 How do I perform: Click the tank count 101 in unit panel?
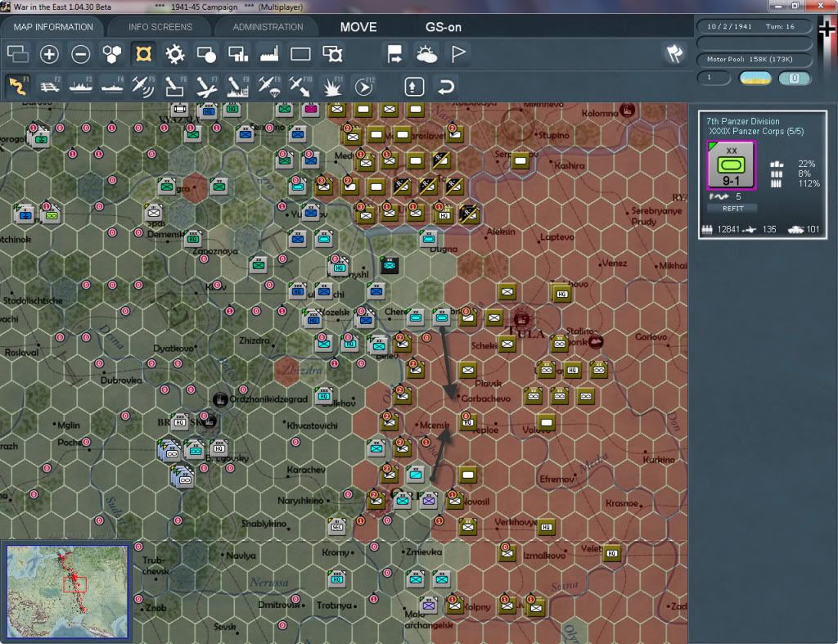coord(813,229)
